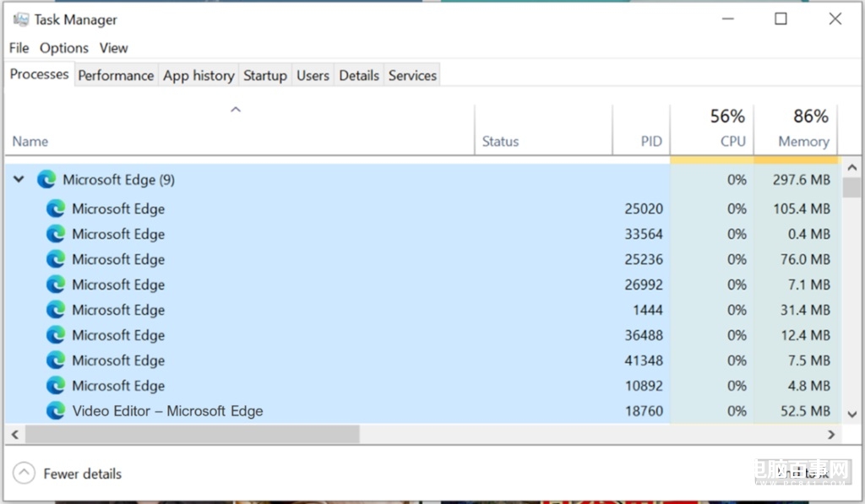The width and height of the screenshot is (865, 504).
Task: Open the View menu
Action: [113, 48]
